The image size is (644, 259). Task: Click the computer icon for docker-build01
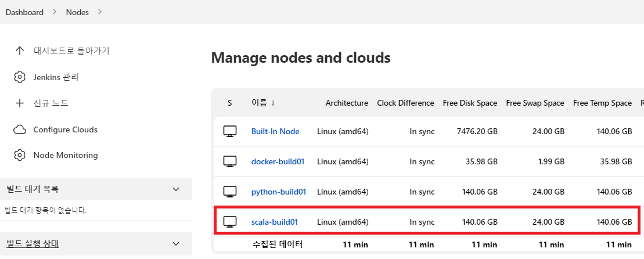click(x=230, y=161)
